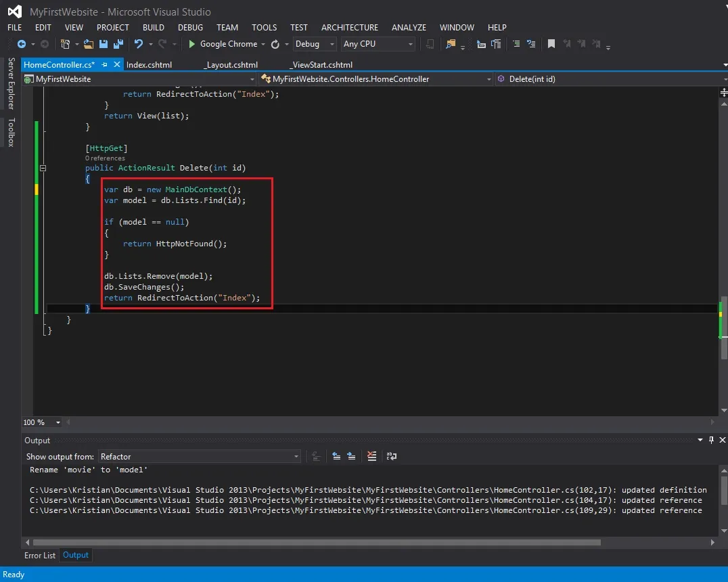
Task: Open the Debug configuration dropdown
Action: point(315,44)
